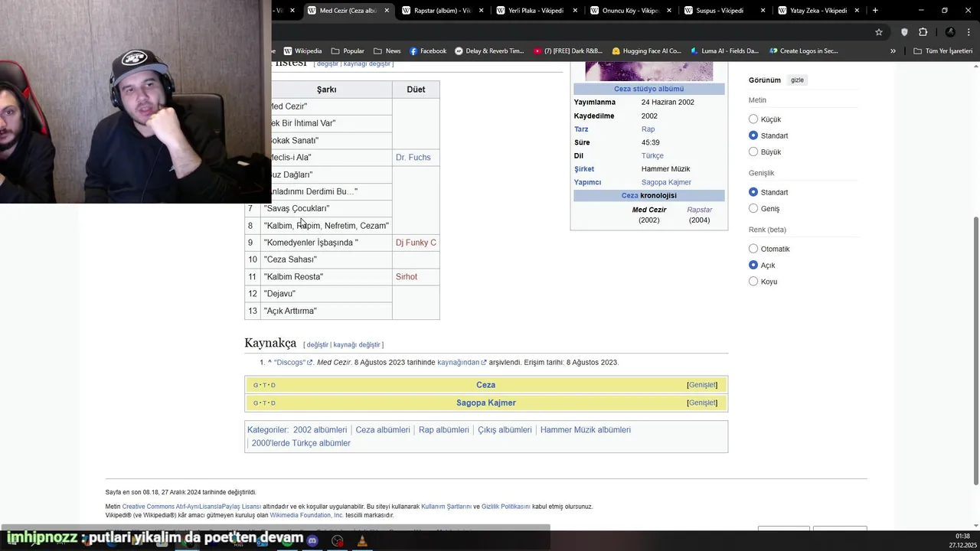
Task: Expand the Ceza navigation box
Action: tap(702, 385)
